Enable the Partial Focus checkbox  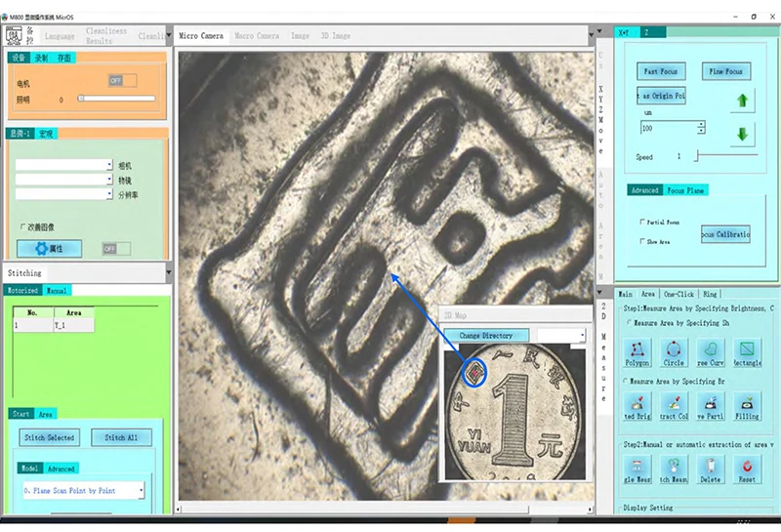click(x=641, y=223)
